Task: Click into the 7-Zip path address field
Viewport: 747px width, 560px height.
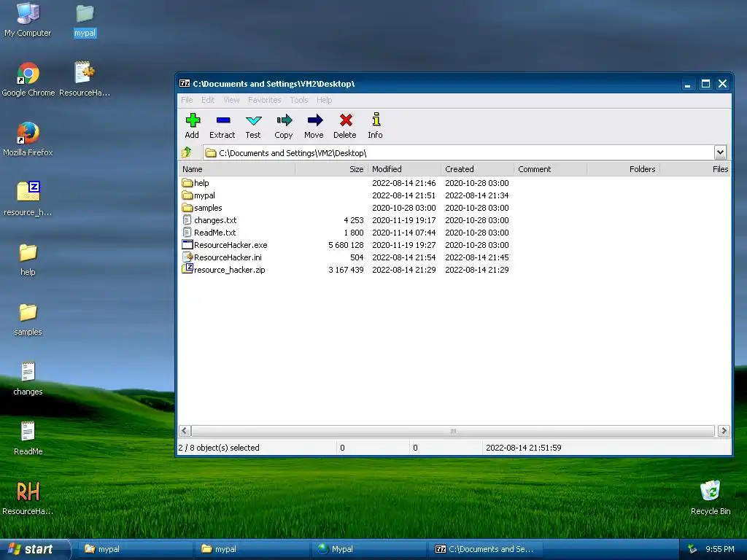Action: pyautogui.click(x=458, y=153)
